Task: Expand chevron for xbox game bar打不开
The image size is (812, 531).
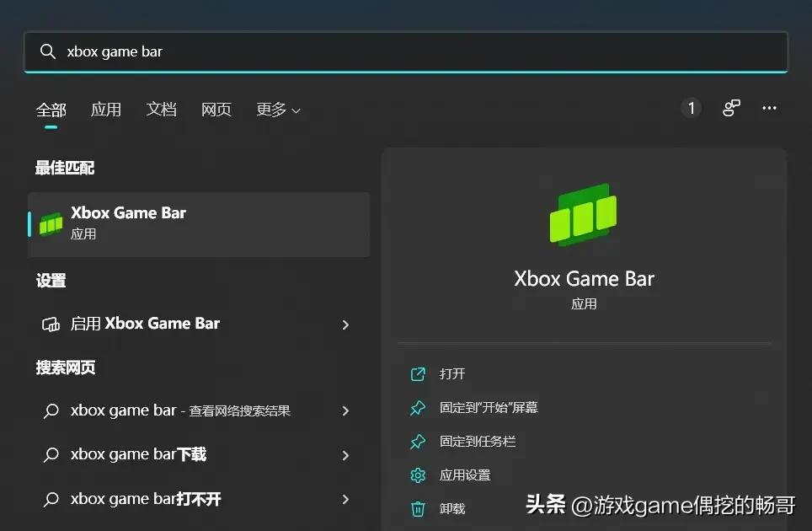Action: tap(345, 500)
